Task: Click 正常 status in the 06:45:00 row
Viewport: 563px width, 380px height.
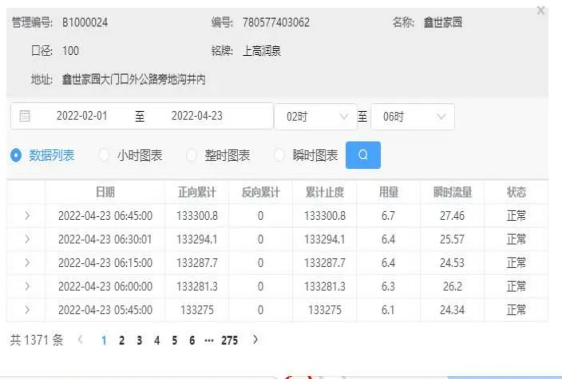Action: [516, 216]
